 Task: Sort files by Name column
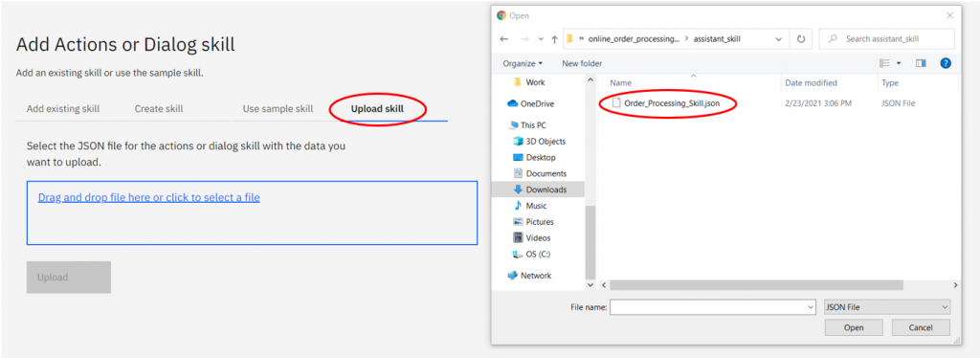620,82
